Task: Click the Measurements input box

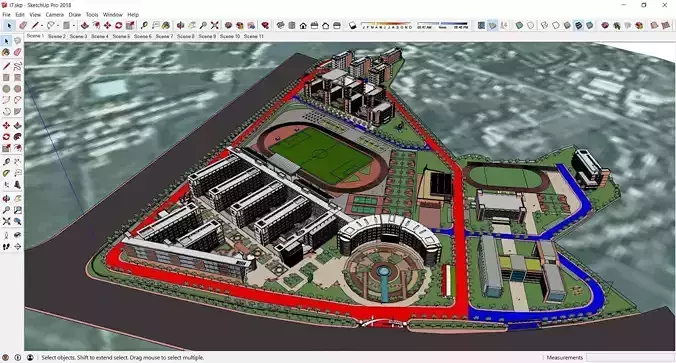Action: [629, 357]
